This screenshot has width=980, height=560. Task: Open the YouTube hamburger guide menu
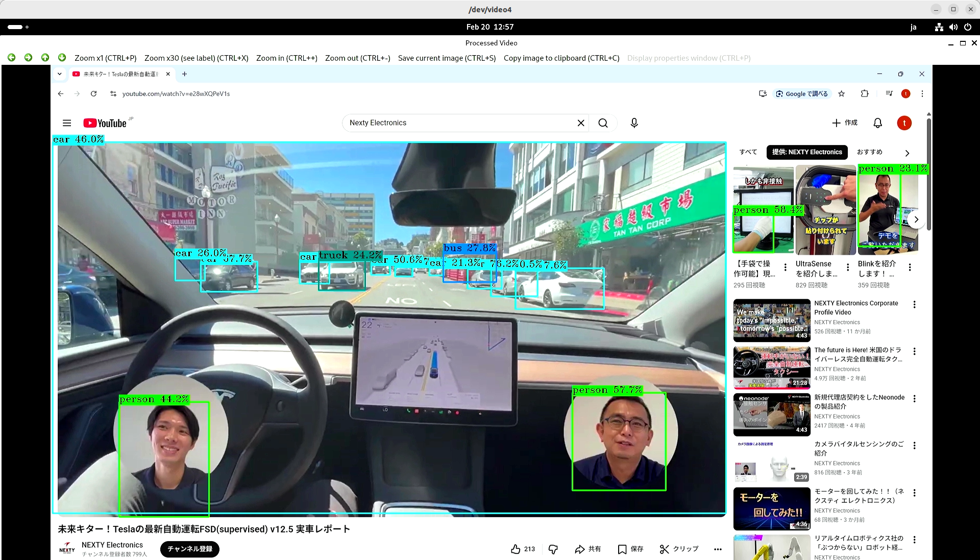point(67,123)
